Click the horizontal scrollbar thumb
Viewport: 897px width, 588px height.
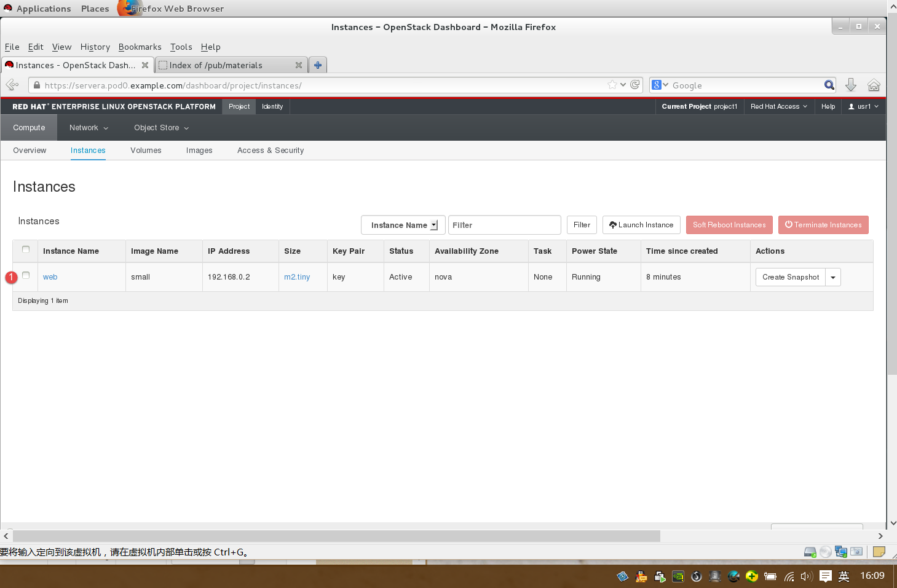[x=336, y=536]
